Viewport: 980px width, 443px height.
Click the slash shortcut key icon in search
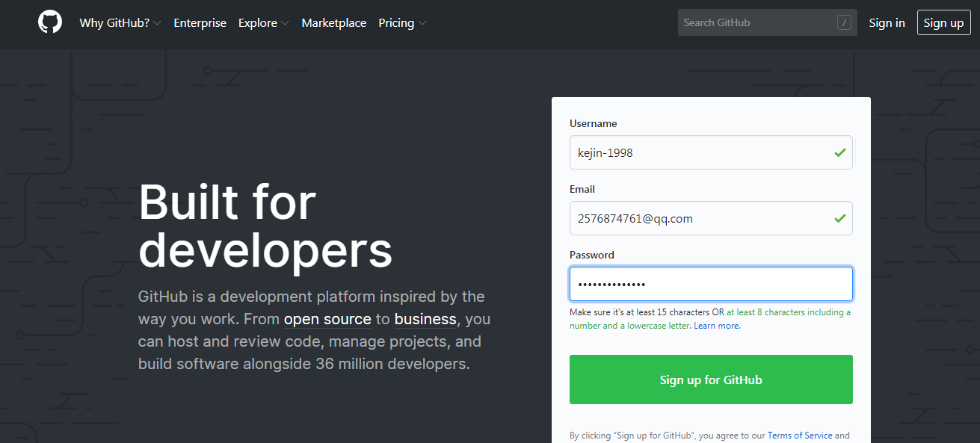[x=844, y=22]
